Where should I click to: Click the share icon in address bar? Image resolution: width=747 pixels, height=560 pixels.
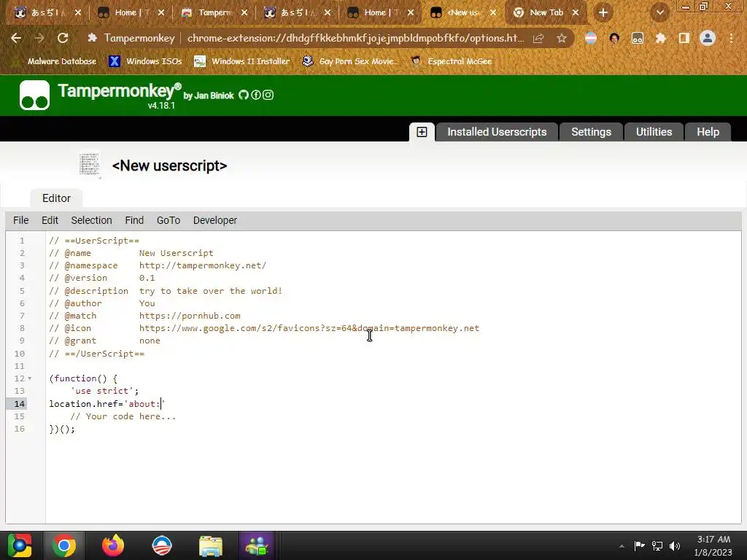(538, 38)
